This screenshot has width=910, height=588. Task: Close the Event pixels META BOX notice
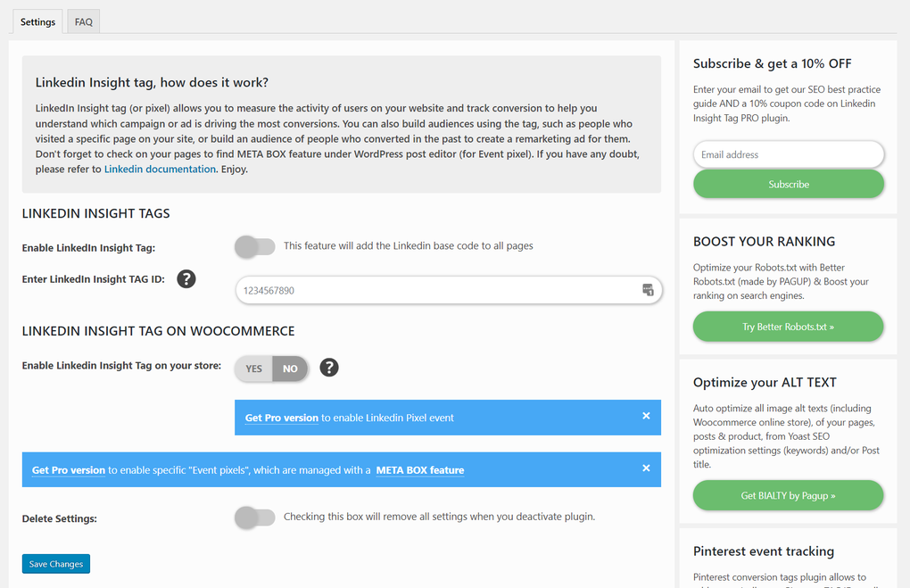tap(646, 468)
